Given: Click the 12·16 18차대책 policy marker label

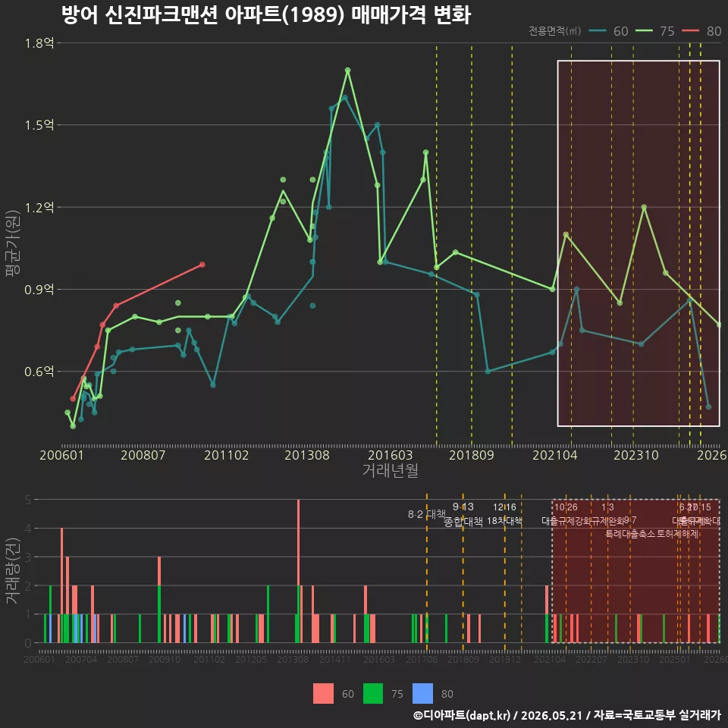Looking at the screenshot, I should (x=505, y=514).
